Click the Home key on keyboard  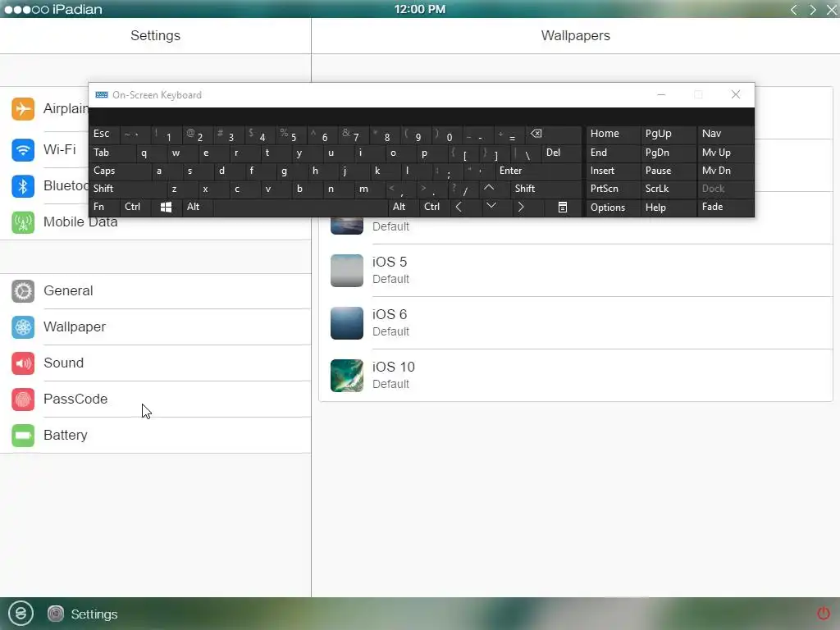[612, 134]
